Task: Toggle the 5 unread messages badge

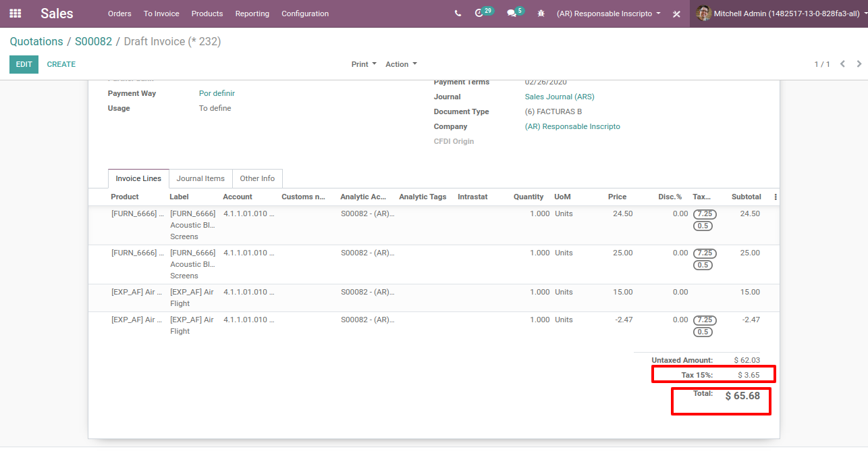Action: point(518,9)
